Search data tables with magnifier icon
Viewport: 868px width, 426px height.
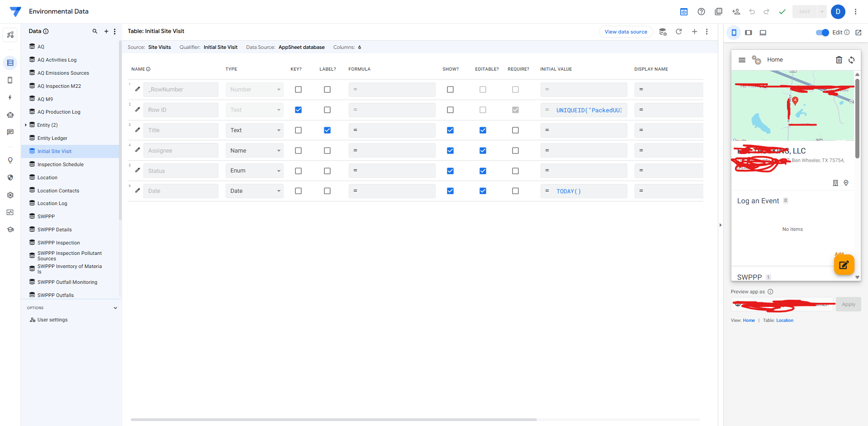click(95, 32)
